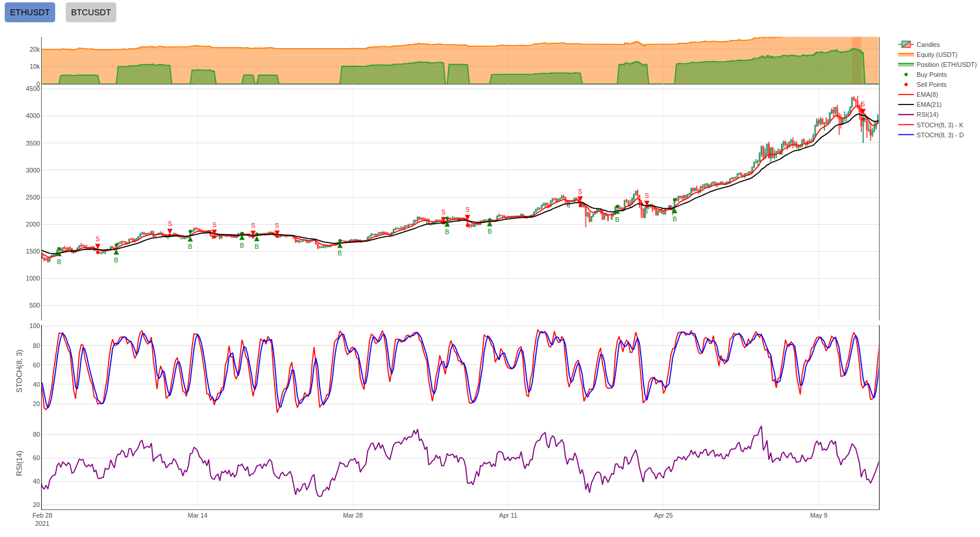
Task: Hide the Position (ETH/USDT) trace
Action: [x=946, y=65]
